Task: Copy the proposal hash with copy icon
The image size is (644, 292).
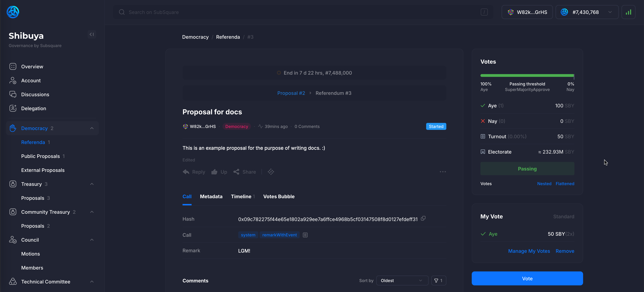Action: pos(423,218)
